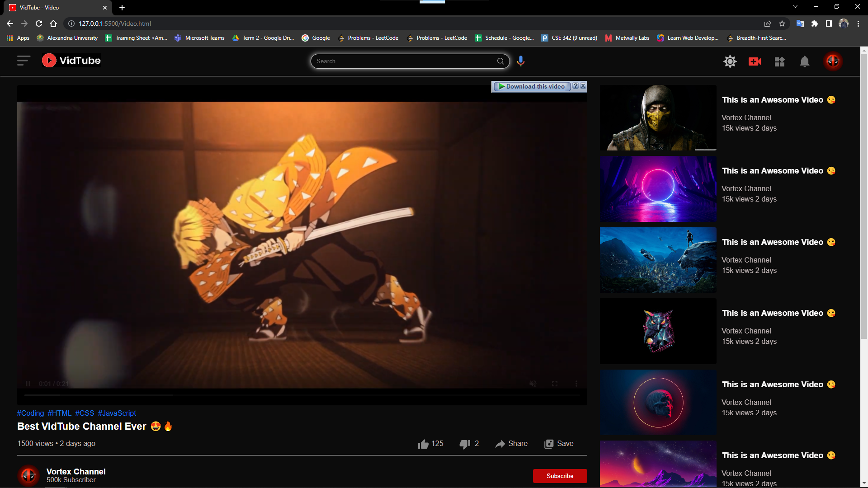Image resolution: width=868 pixels, height=488 pixels.
Task: Toggle the light/dark theme sun icon
Action: (x=730, y=61)
